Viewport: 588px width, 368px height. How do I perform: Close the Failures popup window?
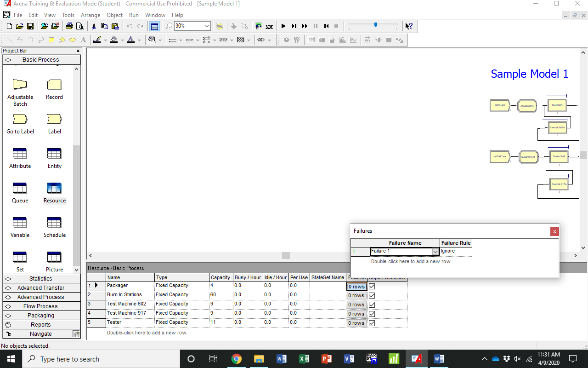[x=554, y=231]
